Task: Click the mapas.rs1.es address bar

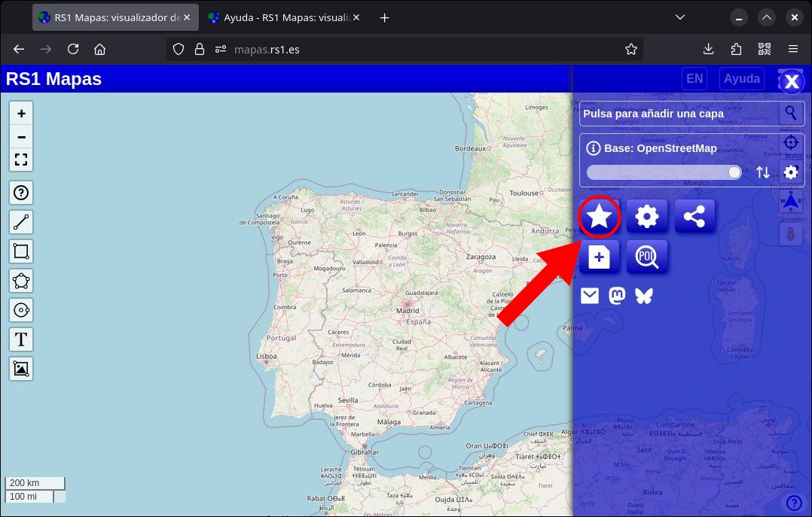Action: [405, 49]
